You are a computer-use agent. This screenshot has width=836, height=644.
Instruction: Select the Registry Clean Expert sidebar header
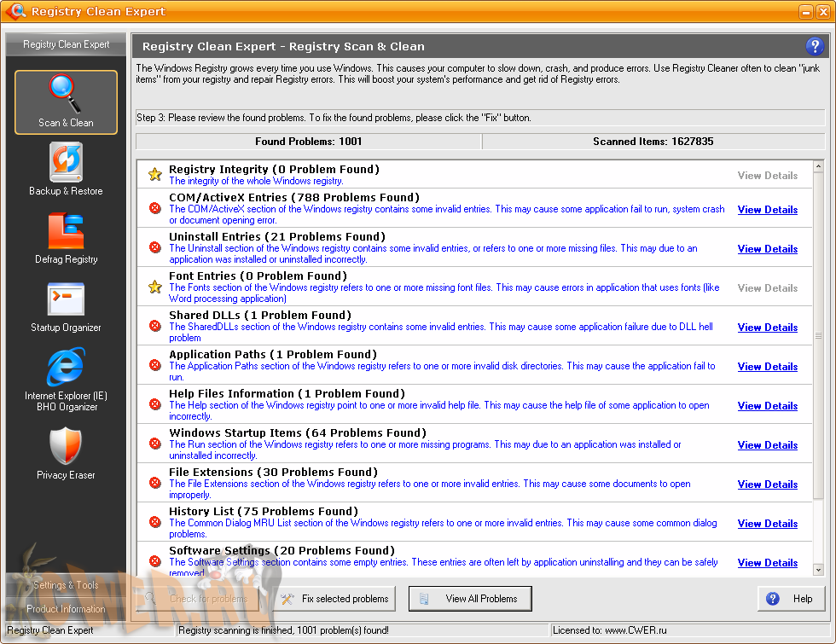(x=66, y=44)
